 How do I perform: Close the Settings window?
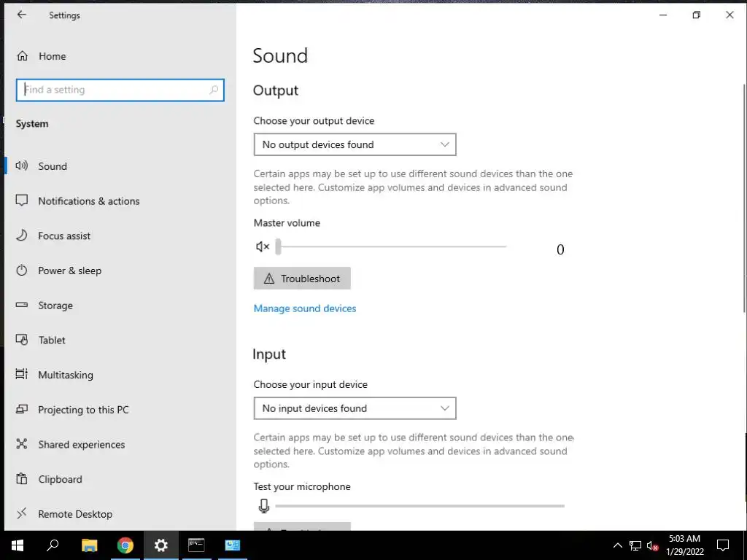point(729,15)
